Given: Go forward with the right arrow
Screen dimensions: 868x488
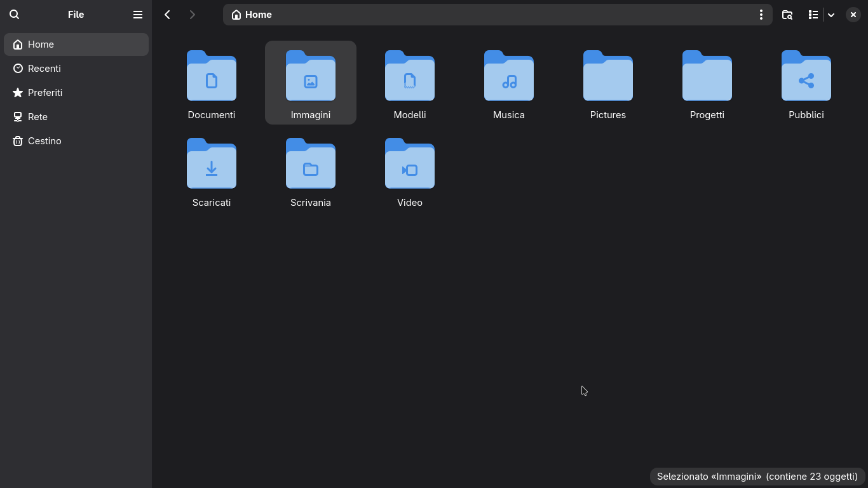Looking at the screenshot, I should click(x=193, y=15).
